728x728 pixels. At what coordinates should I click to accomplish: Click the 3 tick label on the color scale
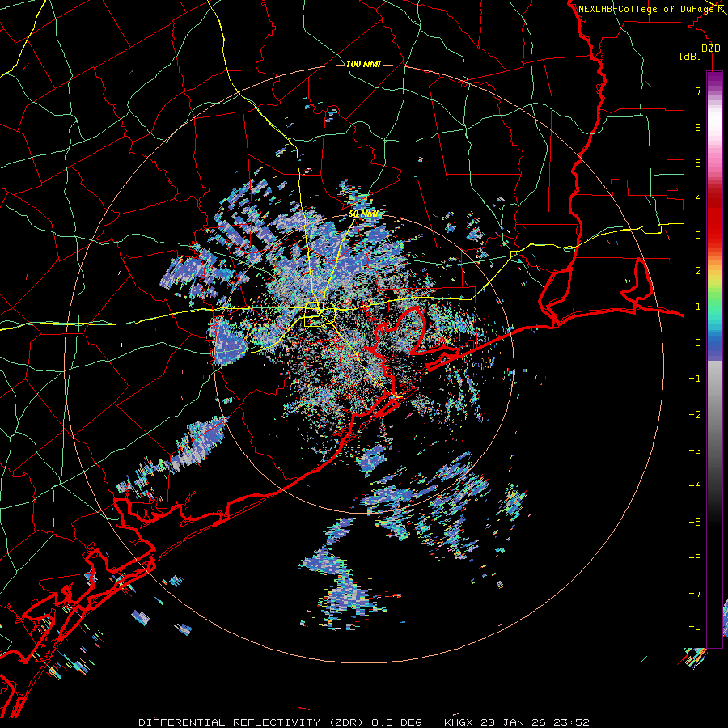(x=698, y=235)
